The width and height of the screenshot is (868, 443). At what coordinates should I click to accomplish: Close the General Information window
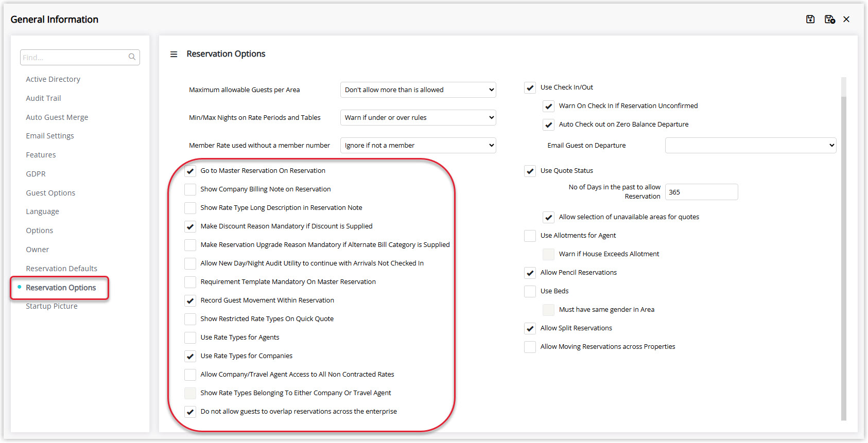pyautogui.click(x=846, y=19)
